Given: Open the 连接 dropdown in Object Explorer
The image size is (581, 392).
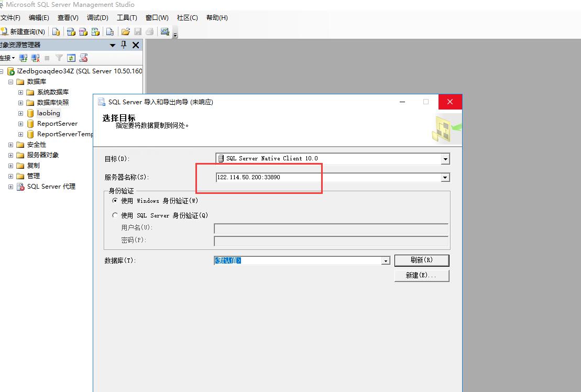Looking at the screenshot, I should [7, 58].
